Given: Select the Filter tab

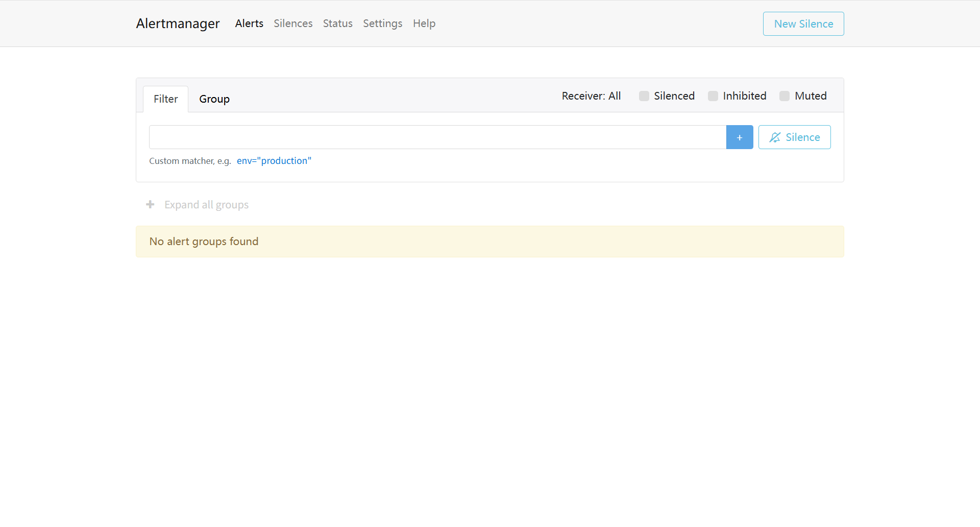Looking at the screenshot, I should [165, 99].
